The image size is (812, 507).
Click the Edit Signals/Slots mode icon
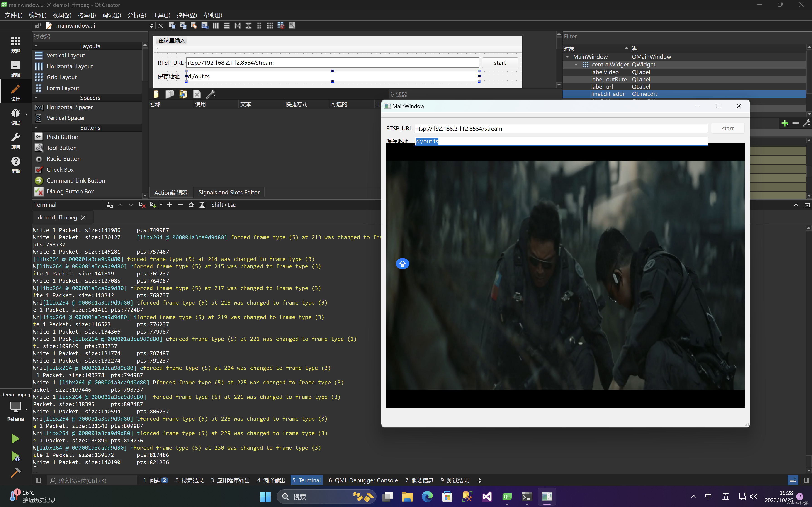pos(183,25)
